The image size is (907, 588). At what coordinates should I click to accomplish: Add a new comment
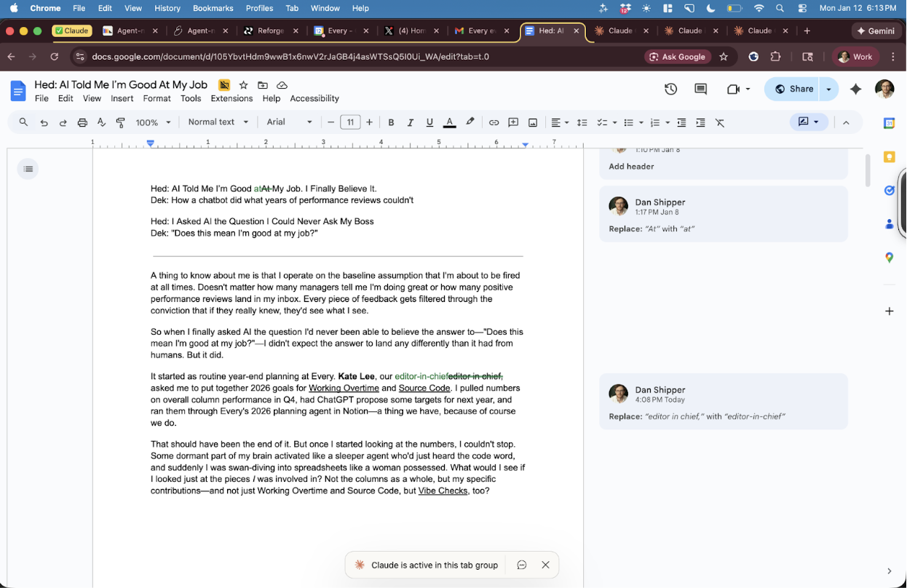tap(513, 122)
